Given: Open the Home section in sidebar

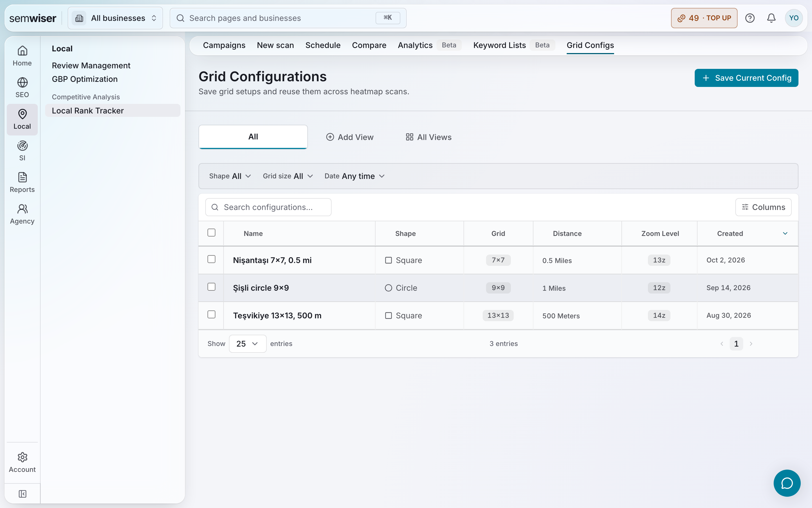Looking at the screenshot, I should (x=22, y=56).
